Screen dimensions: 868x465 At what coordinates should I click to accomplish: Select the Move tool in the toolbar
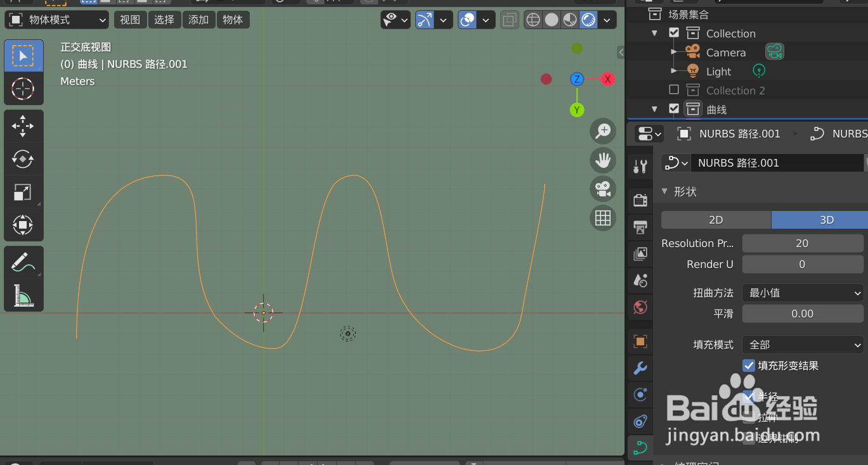pyautogui.click(x=23, y=126)
